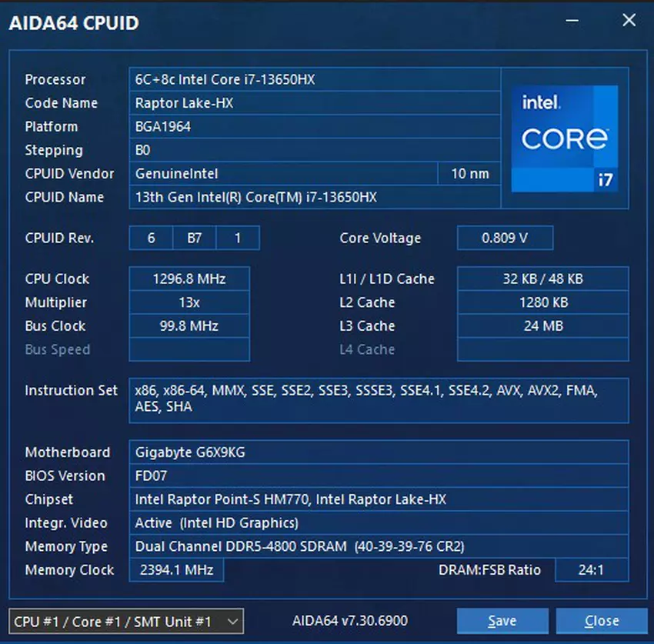Click the Intel Core i7 logo badge
This screenshot has height=644, width=654.
(x=565, y=138)
